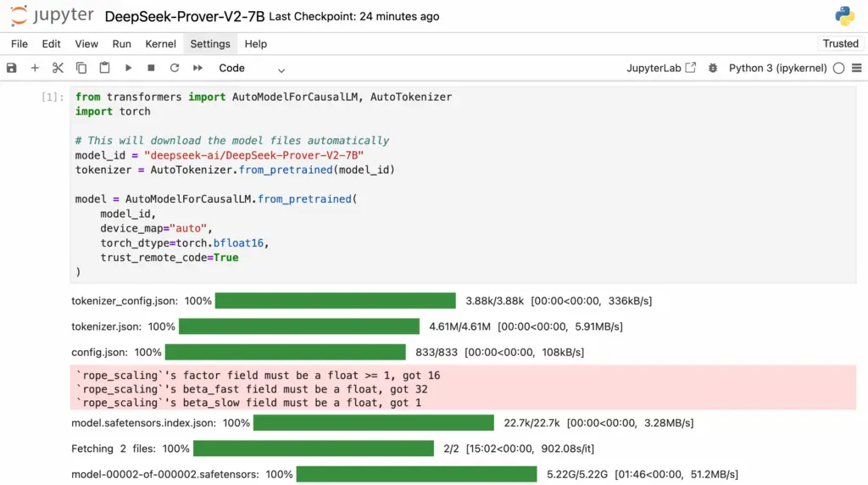Click the trust_remote_code=True line

coord(170,258)
